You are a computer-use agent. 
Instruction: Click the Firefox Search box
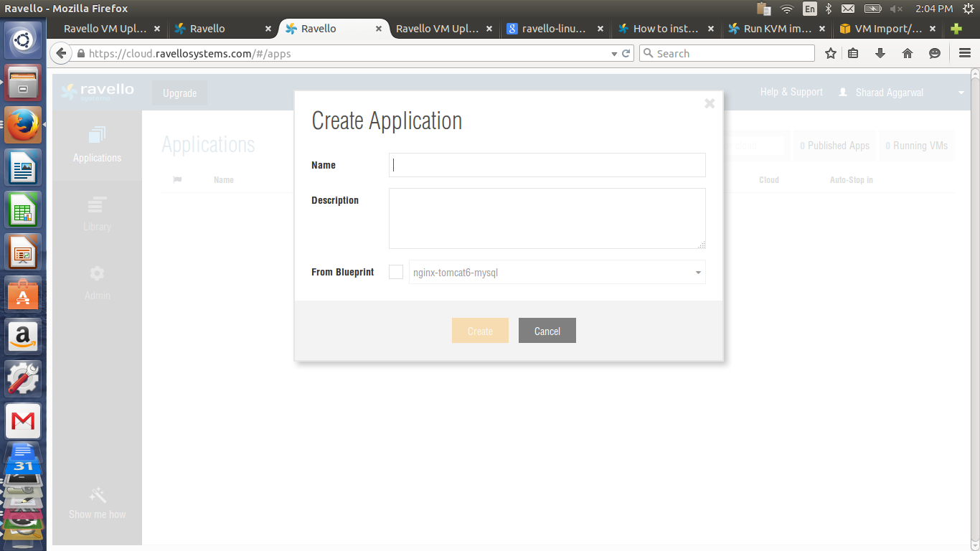coord(727,53)
